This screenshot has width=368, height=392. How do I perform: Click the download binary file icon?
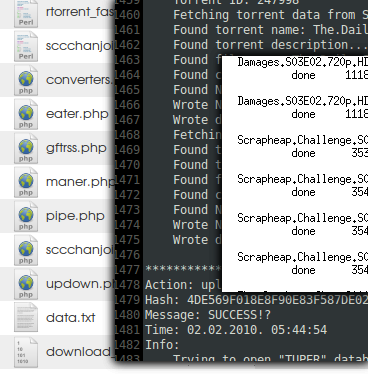pyautogui.click(x=26, y=352)
